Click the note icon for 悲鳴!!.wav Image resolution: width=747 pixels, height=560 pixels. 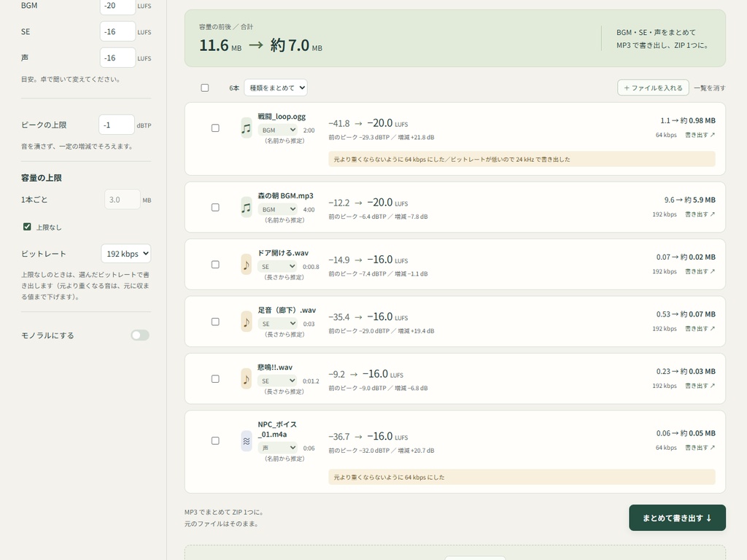(247, 379)
